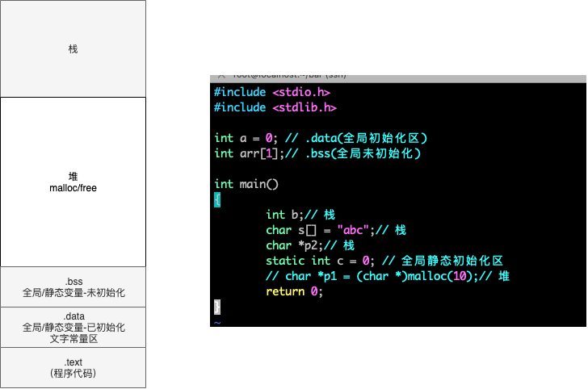This screenshot has width=588, height=389.
Task: Click the vim tilde empty-line marker
Action: (x=217, y=322)
